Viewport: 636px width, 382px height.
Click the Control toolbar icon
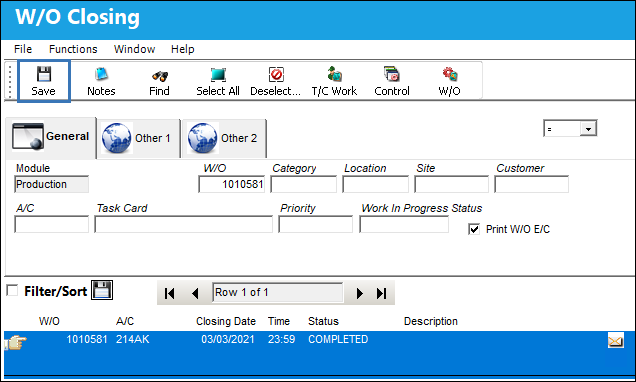coord(392,74)
